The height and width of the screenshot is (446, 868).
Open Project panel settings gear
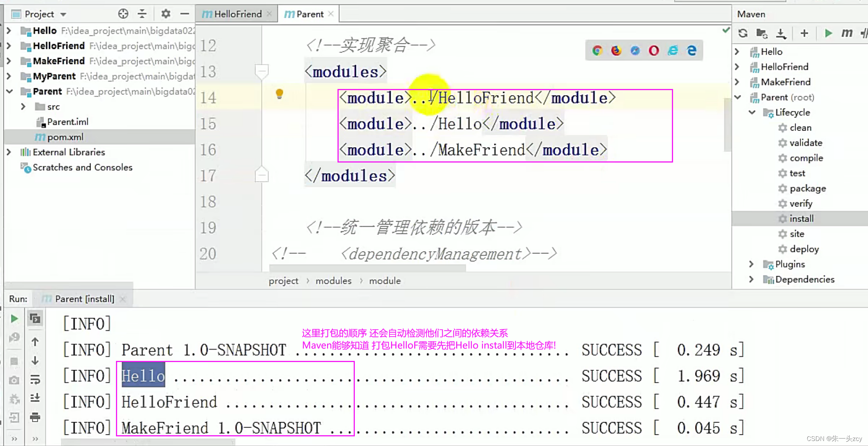(x=166, y=14)
